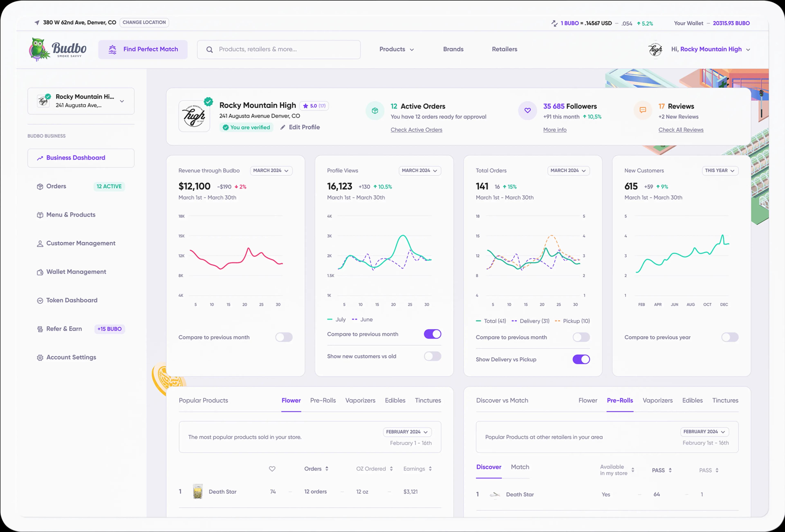785x532 pixels.
Task: Open the Total Orders MARCH 2024 dropdown
Action: [x=569, y=171]
